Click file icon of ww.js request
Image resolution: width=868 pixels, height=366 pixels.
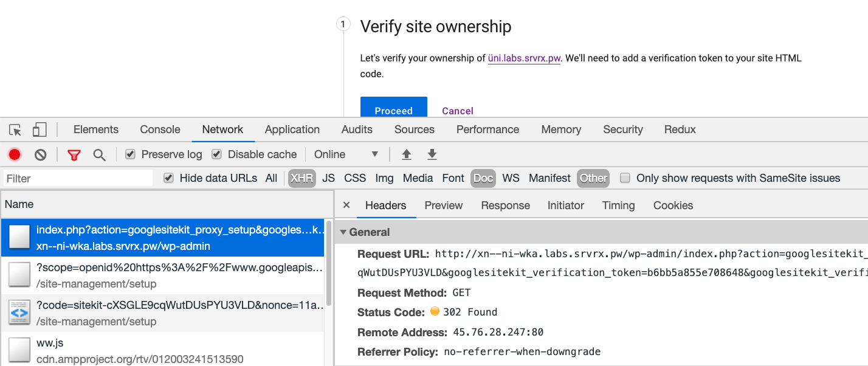click(19, 351)
